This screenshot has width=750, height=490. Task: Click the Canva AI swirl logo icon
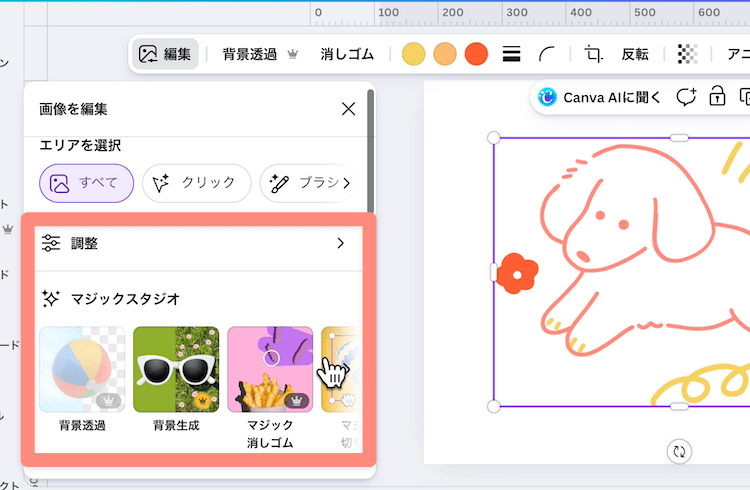tap(547, 97)
